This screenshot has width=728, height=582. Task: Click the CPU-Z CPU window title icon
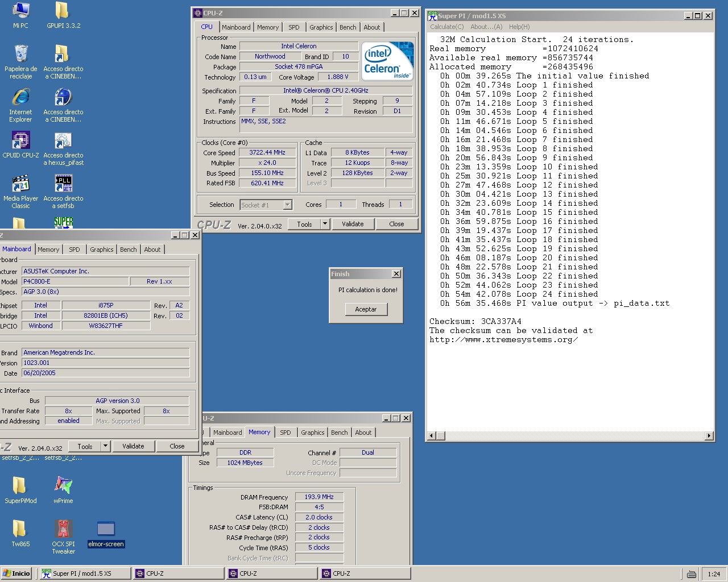pyautogui.click(x=198, y=13)
